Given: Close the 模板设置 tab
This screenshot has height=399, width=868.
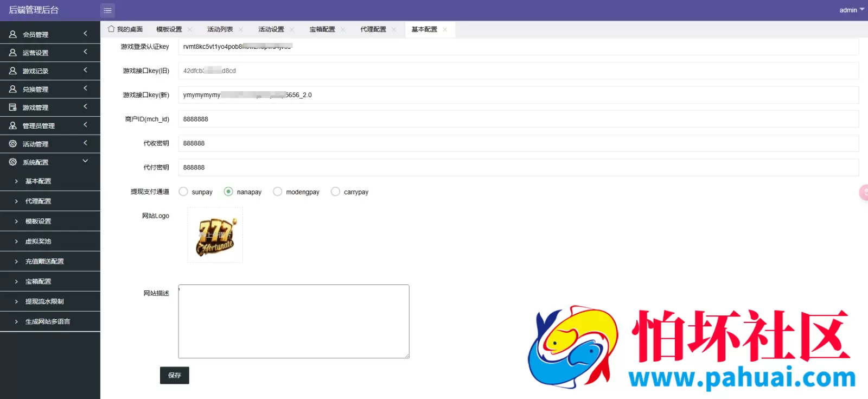Looking at the screenshot, I should 190,29.
